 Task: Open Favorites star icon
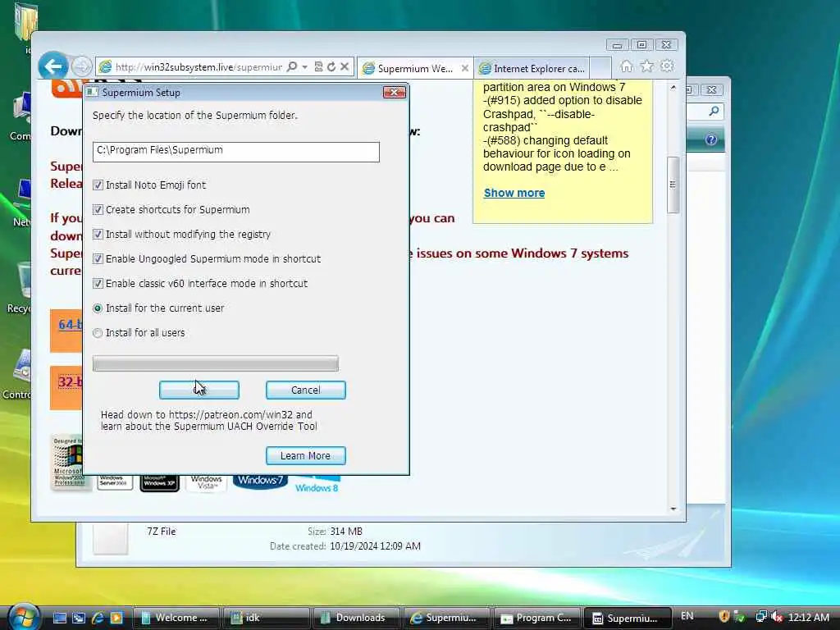[647, 66]
